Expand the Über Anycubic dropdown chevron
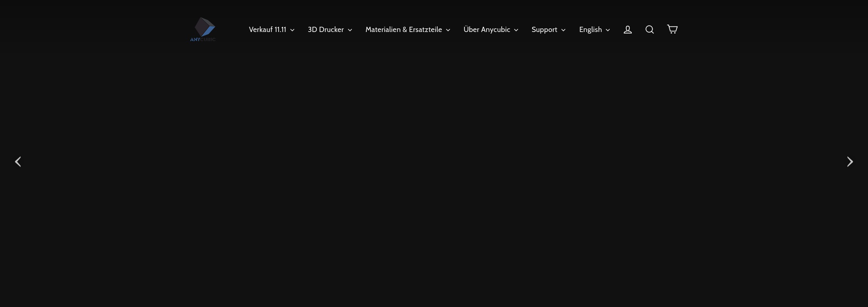 tap(516, 30)
